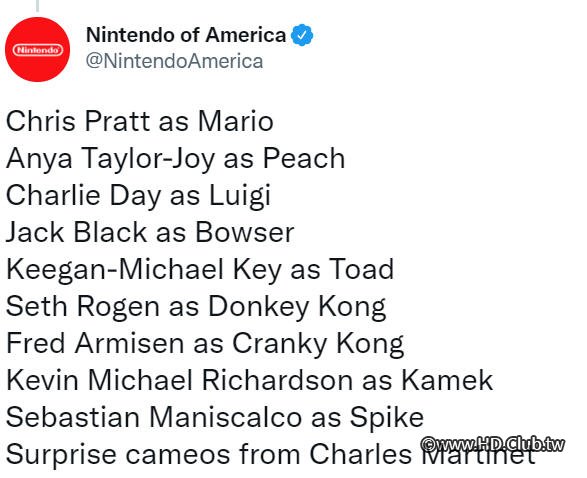
Task: Click the Anya Taylor-Joy as Peach line
Action: pyautogui.click(x=175, y=158)
